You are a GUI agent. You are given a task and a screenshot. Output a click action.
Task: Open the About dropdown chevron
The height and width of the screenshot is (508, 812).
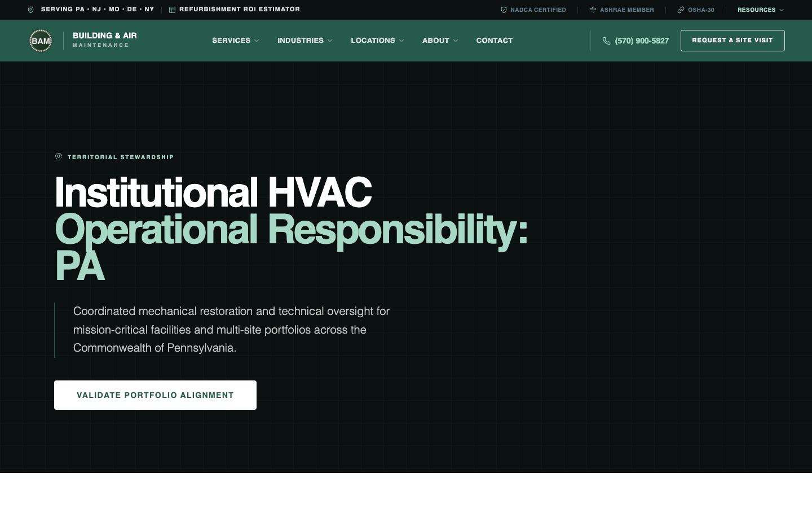(x=456, y=41)
